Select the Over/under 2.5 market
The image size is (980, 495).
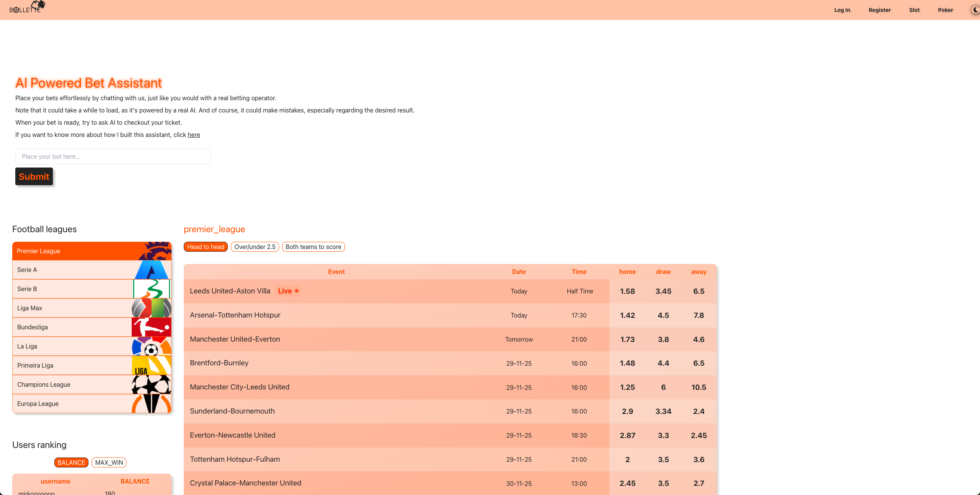(x=255, y=247)
